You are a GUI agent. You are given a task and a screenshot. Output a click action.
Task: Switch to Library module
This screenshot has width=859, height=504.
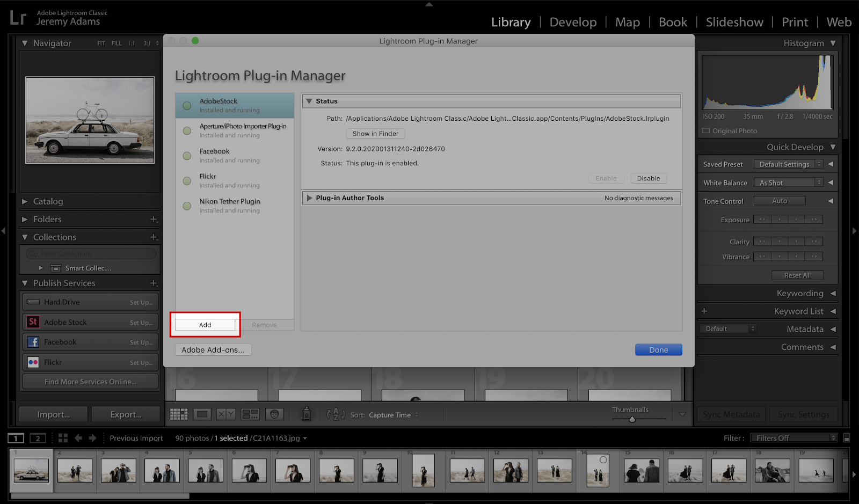point(511,22)
